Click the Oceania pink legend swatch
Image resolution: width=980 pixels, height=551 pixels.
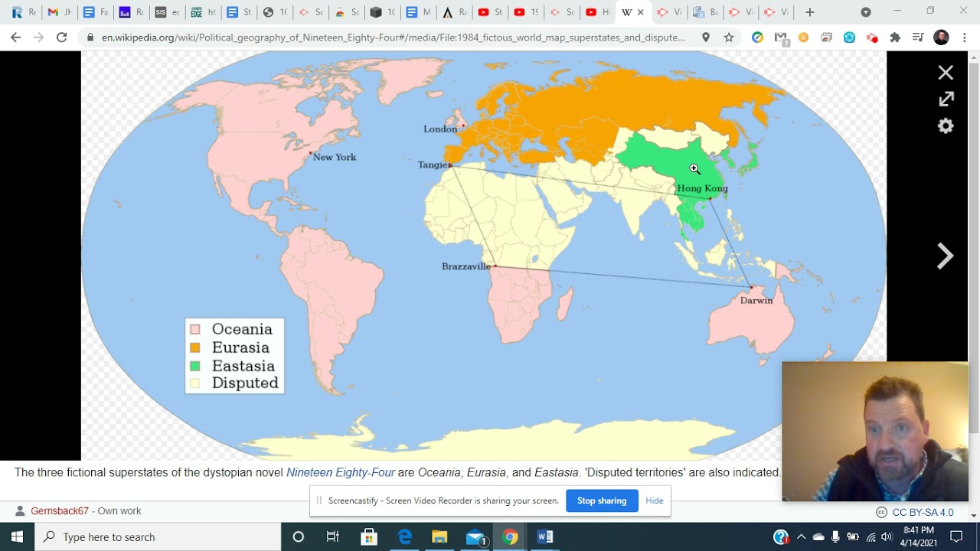195,329
